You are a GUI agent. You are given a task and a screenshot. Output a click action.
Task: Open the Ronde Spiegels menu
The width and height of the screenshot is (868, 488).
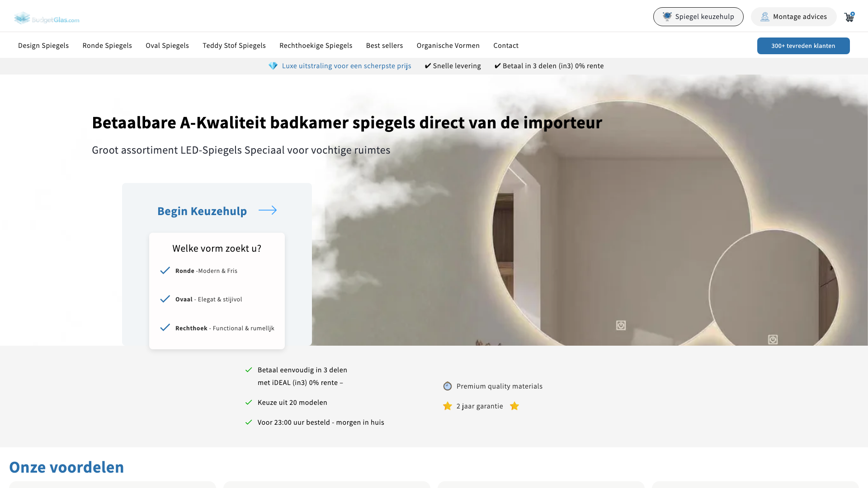point(107,46)
